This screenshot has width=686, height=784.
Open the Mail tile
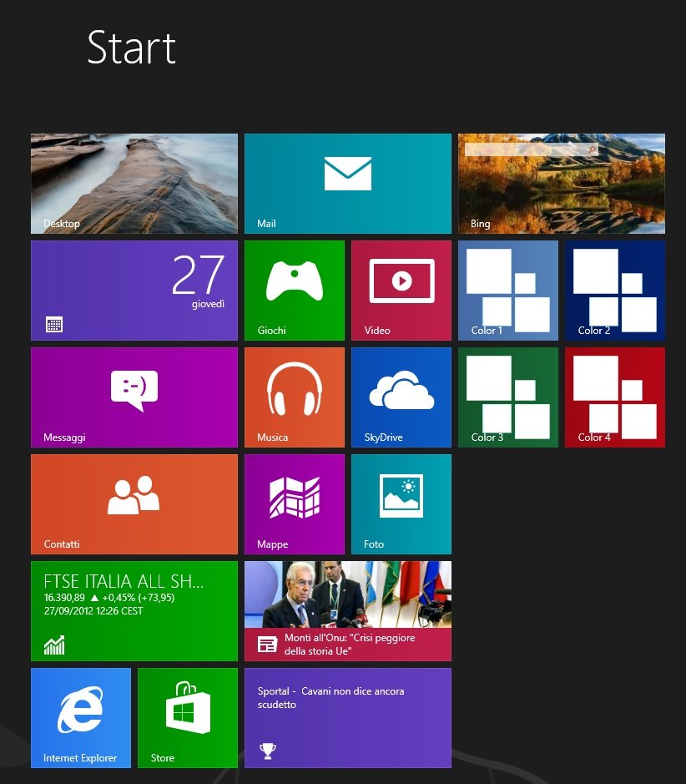point(347,184)
